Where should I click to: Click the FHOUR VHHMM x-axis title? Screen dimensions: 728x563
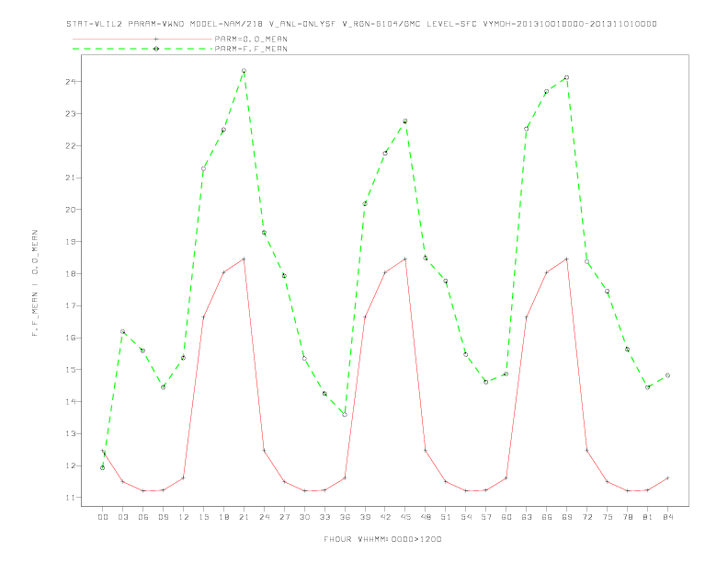(x=382, y=539)
